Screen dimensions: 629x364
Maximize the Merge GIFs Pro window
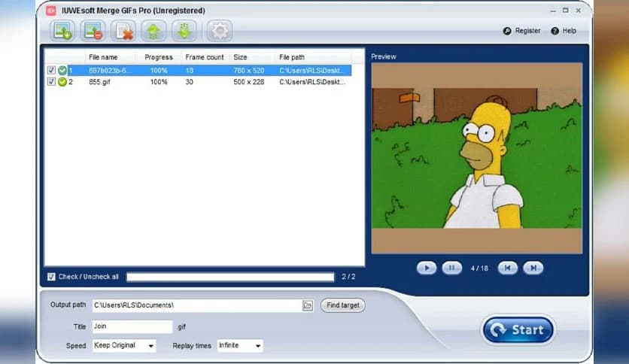pyautogui.click(x=566, y=11)
